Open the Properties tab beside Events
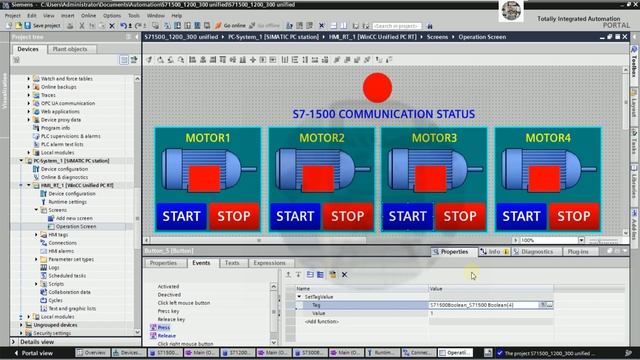The image size is (640, 360). pos(163,263)
